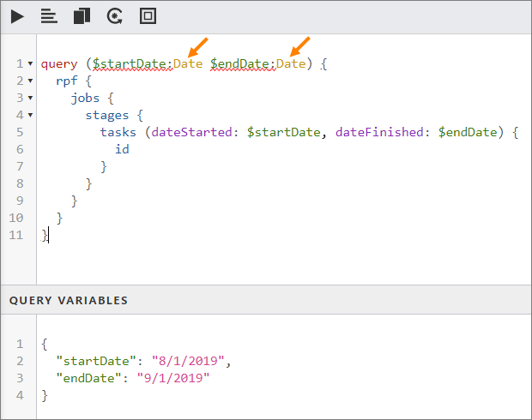The image size is (532, 420).
Task: Click the $endDate variable in query definition
Action: pos(240,64)
